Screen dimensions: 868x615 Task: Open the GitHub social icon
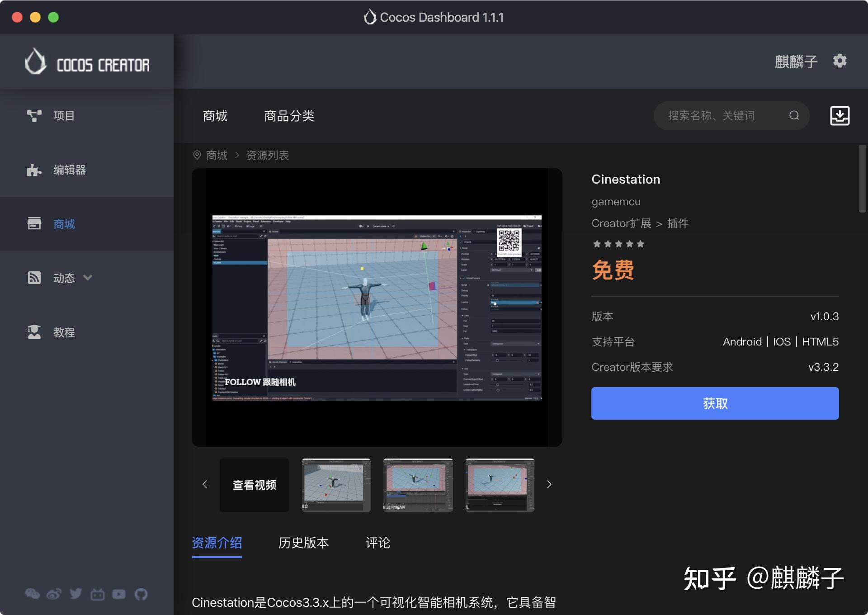(141, 594)
